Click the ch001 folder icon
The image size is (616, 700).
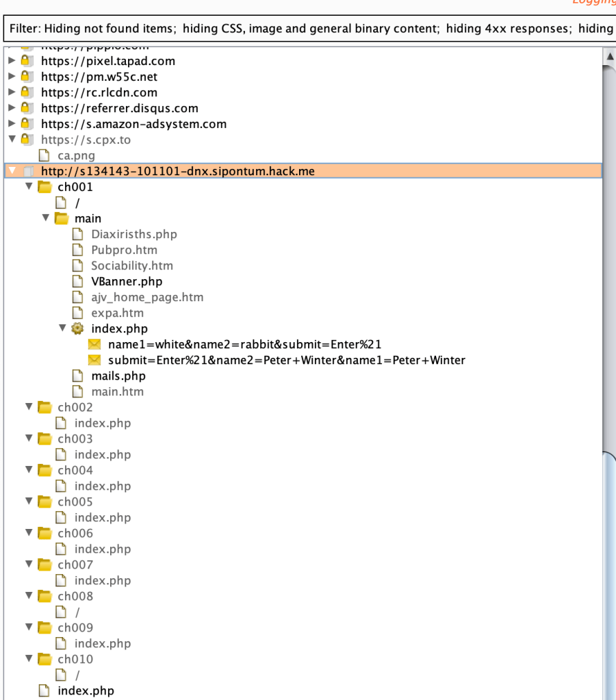pyautogui.click(x=44, y=187)
